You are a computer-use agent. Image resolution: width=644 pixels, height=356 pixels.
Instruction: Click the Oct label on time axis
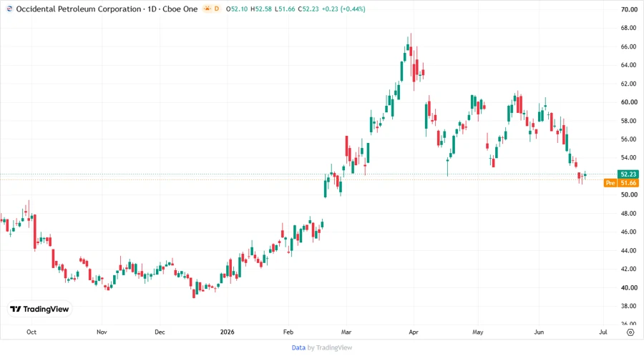(x=31, y=332)
